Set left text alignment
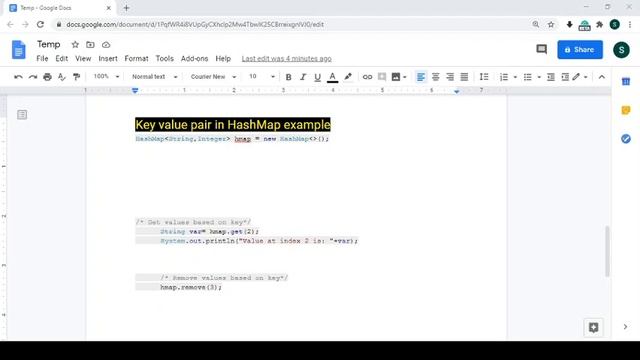This screenshot has height=360, width=640. [420, 77]
